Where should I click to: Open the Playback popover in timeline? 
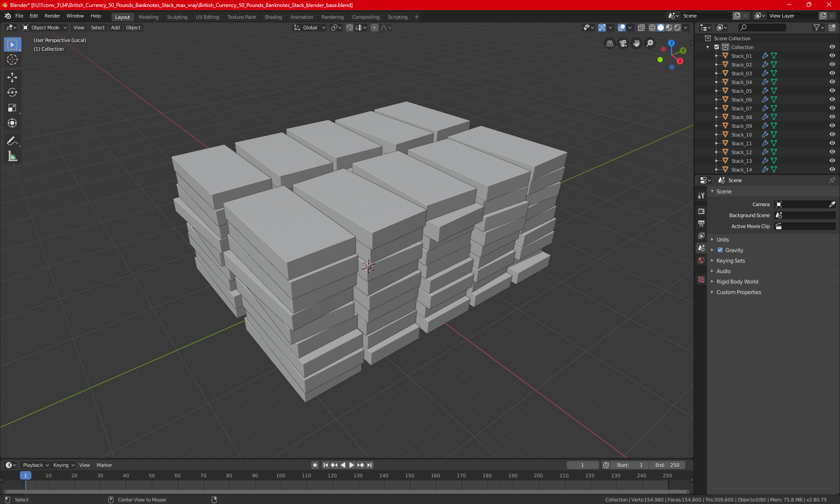pyautogui.click(x=33, y=465)
